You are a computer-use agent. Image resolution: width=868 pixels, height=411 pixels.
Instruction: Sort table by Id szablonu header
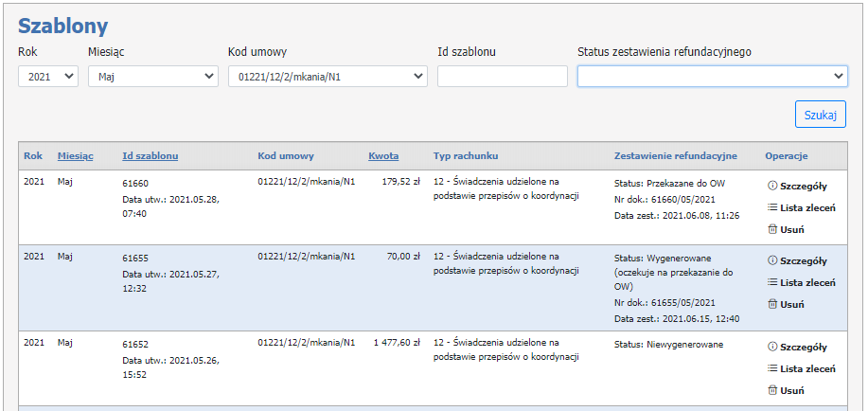150,156
